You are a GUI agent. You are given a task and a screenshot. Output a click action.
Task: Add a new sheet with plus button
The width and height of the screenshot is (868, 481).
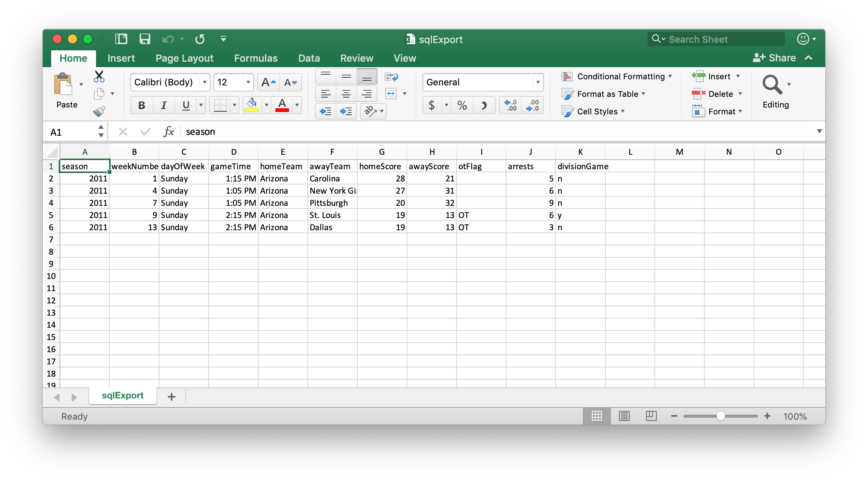point(172,397)
